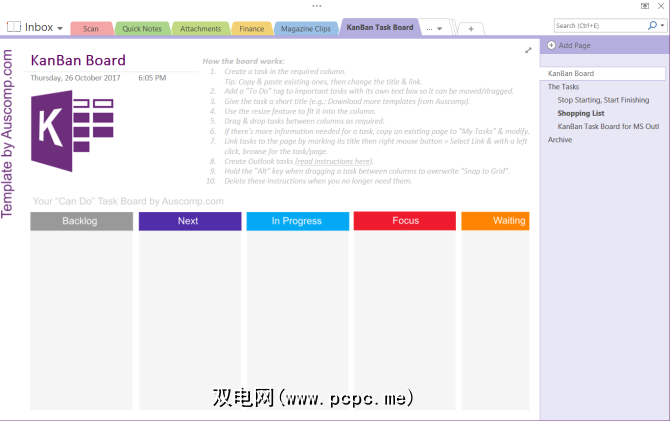670x421 pixels.
Task: Click inside the Search input field
Action: coord(596,25)
